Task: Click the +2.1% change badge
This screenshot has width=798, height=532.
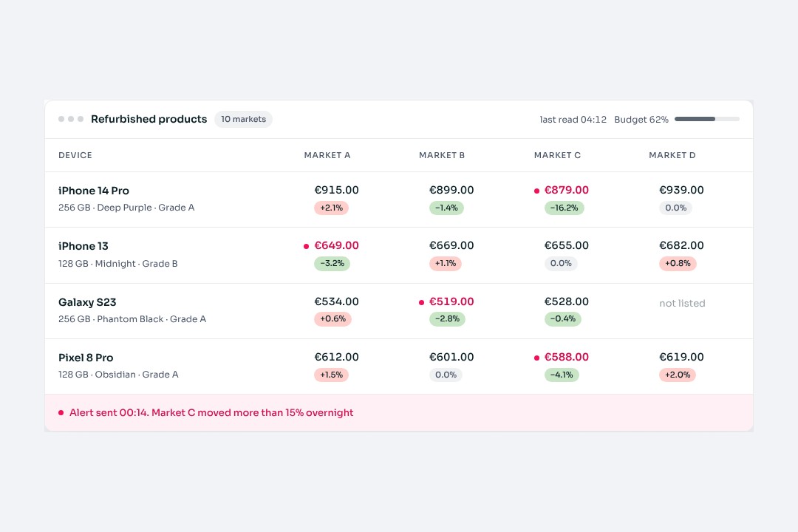Action: [331, 208]
